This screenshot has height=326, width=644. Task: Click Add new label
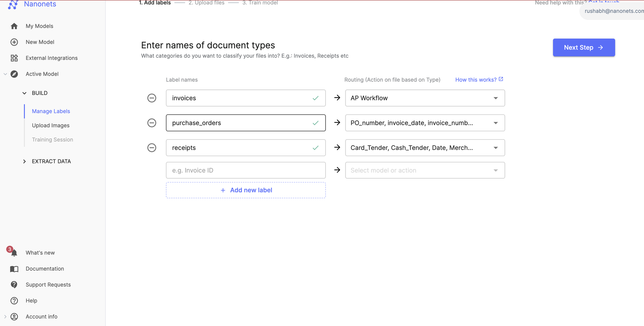(x=246, y=190)
